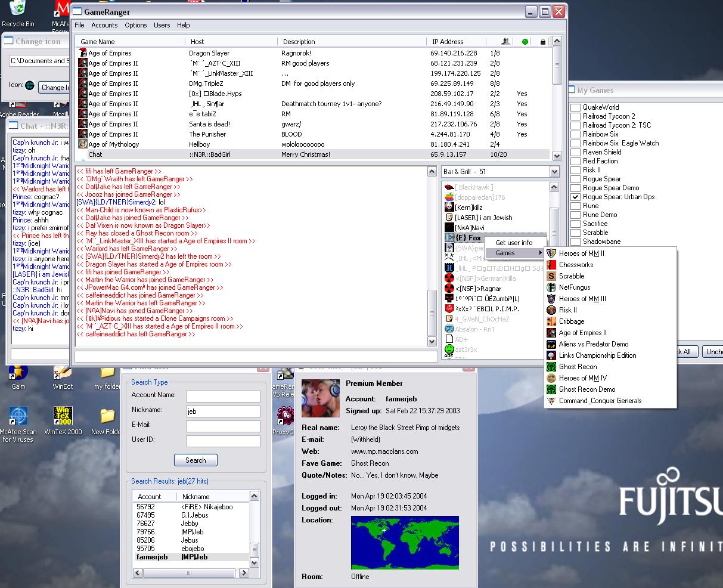The image size is (723, 588).
Task: Click the Nickname input field
Action: tap(223, 411)
